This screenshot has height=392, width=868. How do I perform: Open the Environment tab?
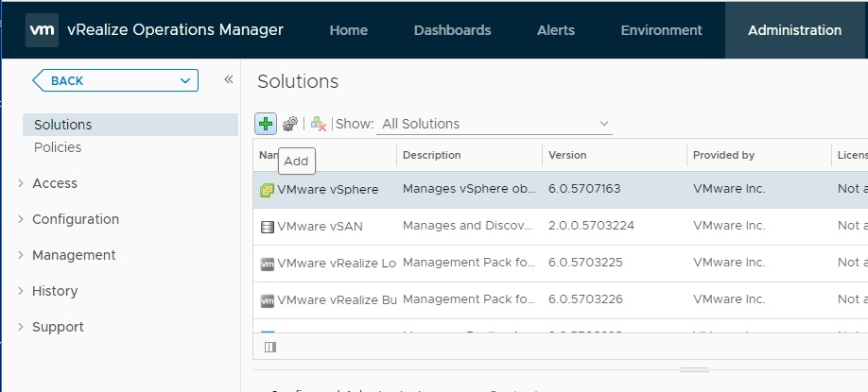coord(661,30)
